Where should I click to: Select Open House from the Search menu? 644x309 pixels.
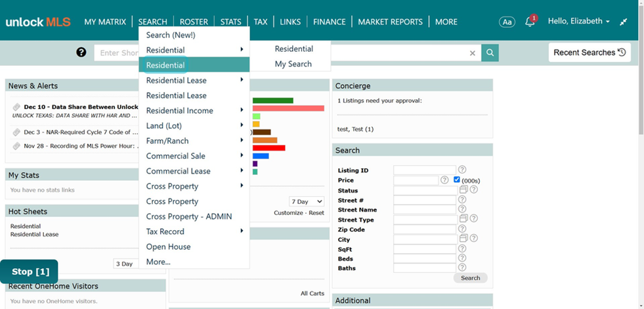pos(194,247)
